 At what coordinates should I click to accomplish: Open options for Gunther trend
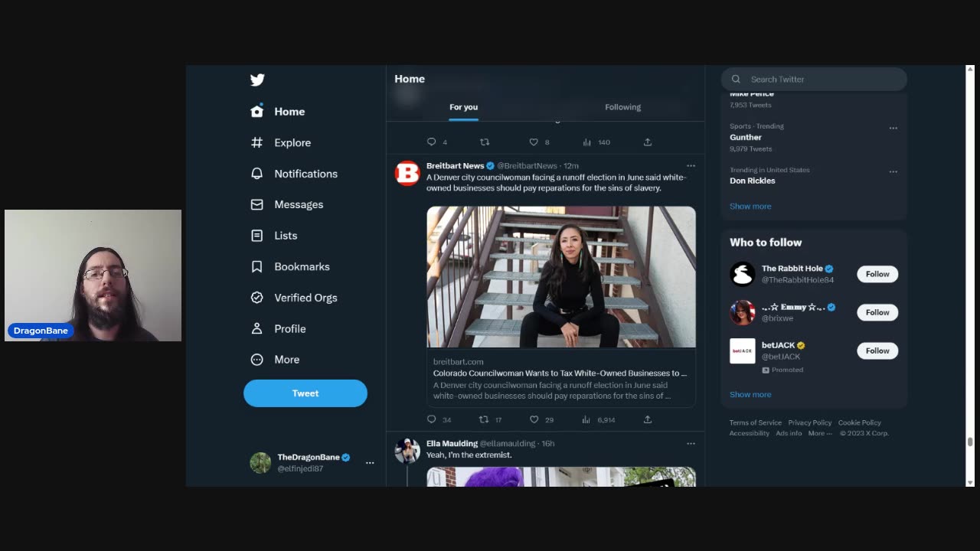[893, 128]
